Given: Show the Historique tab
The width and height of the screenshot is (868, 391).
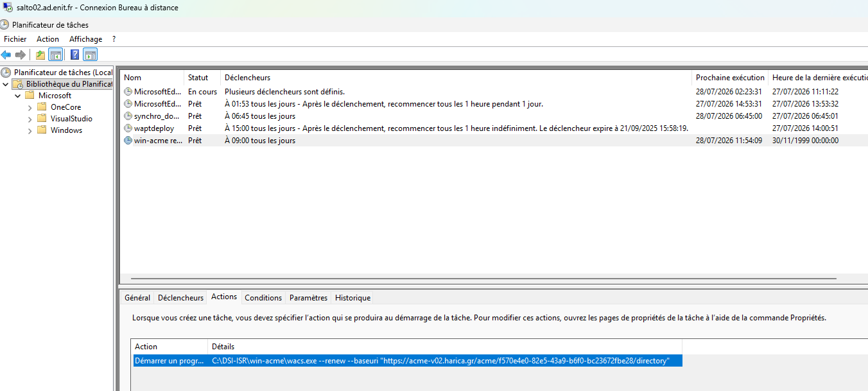Looking at the screenshot, I should pos(352,298).
